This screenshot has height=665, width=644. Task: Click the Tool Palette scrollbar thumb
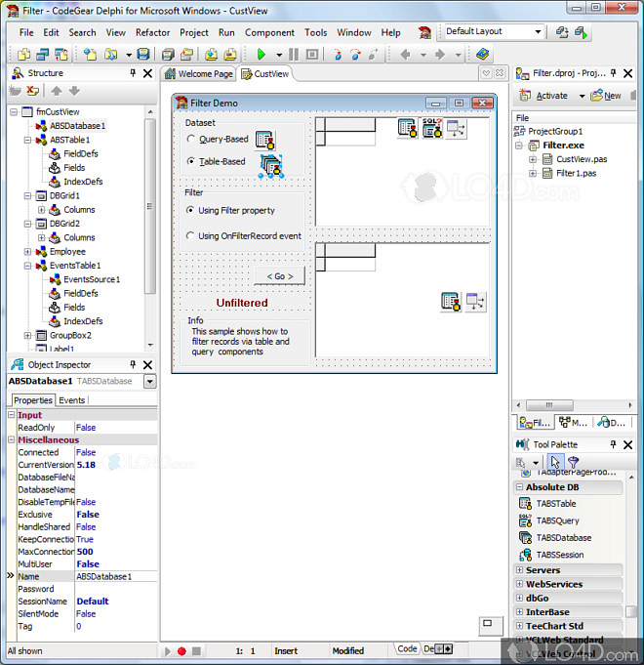click(x=631, y=611)
